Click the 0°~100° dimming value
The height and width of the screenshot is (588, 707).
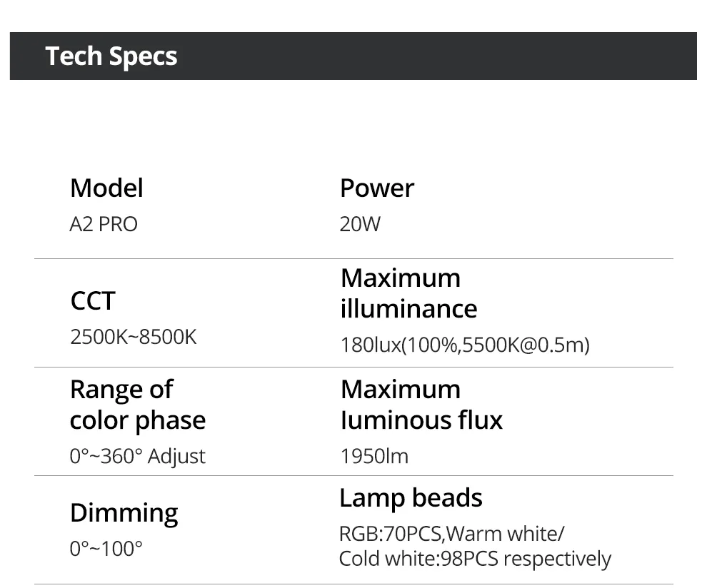[106, 549]
